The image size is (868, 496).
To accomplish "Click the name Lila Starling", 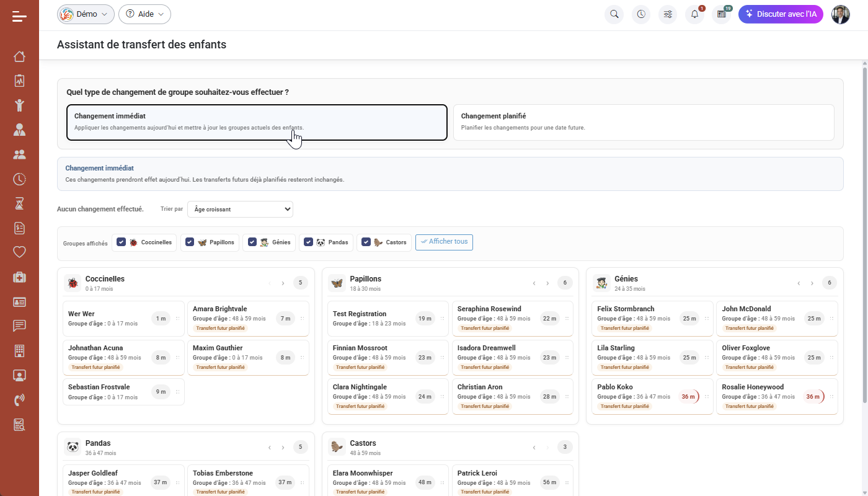I will [x=616, y=348].
